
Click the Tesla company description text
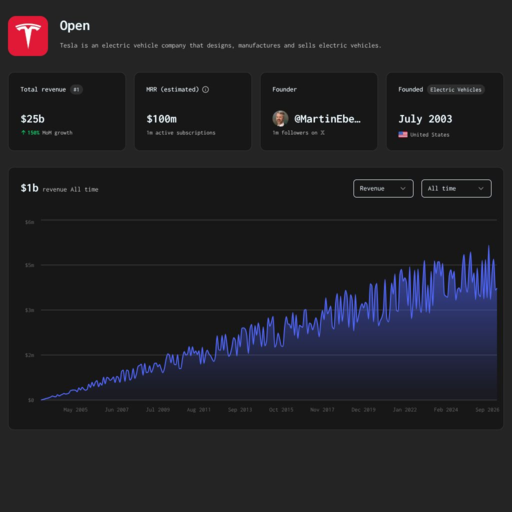(220, 45)
